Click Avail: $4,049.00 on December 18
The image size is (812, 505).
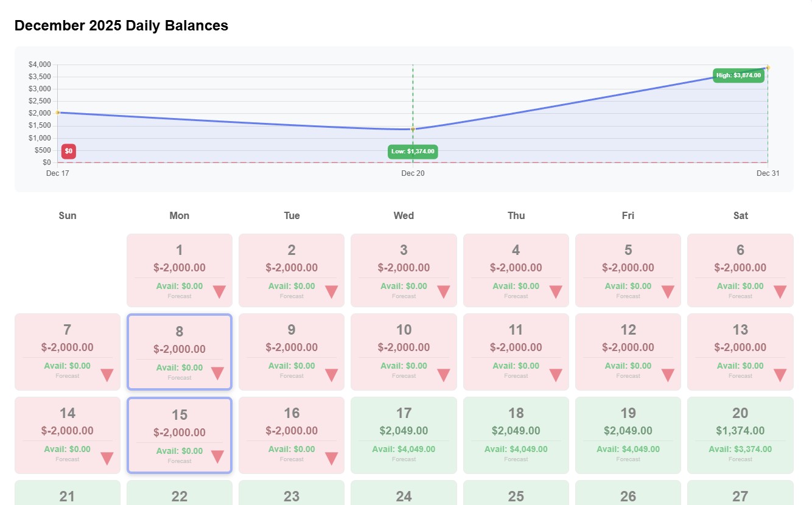point(516,449)
